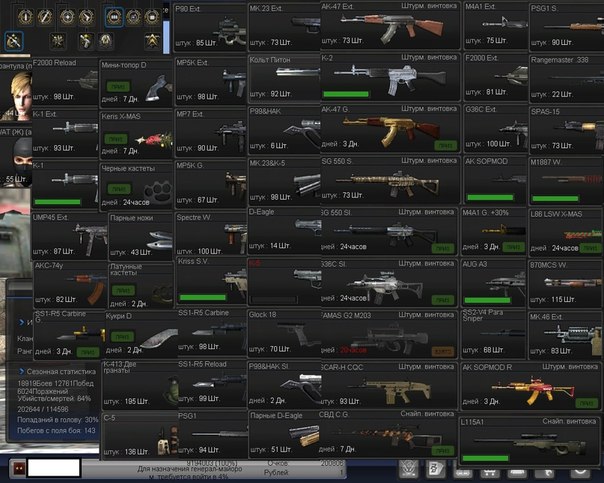This screenshot has width=604, height=483.
Task: Click the L115A1 green durability bar
Action: coord(485,458)
